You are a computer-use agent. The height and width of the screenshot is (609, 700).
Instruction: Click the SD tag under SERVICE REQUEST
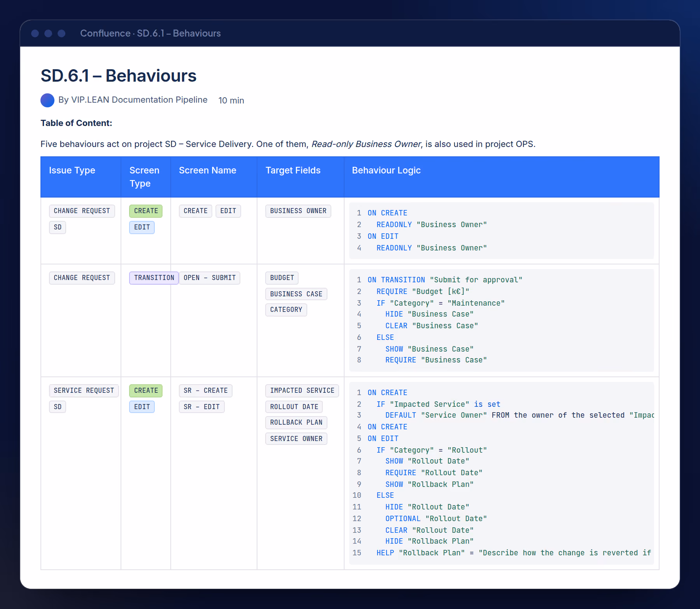[x=58, y=407]
